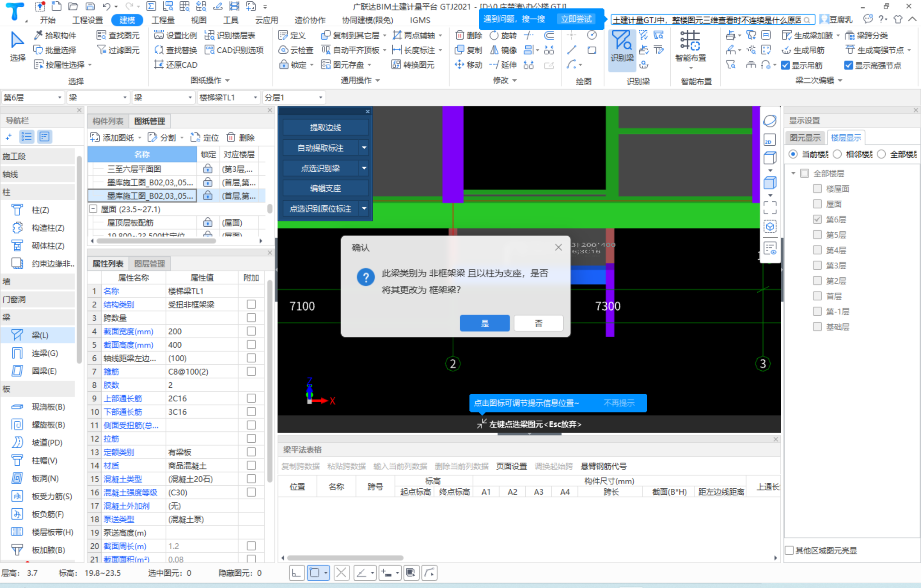921x588 pixels.
Task: Click the 删除 trash icon in 修改
Action: (460, 35)
